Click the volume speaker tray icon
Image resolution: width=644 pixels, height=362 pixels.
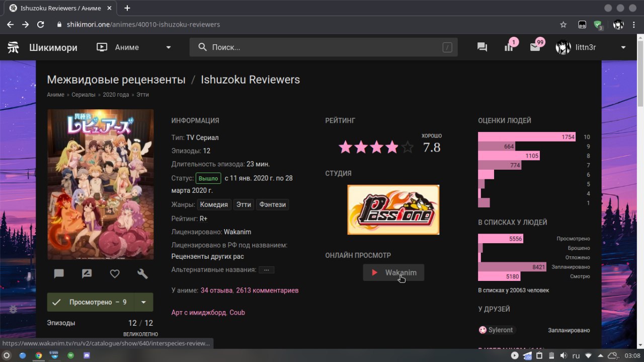563,355
